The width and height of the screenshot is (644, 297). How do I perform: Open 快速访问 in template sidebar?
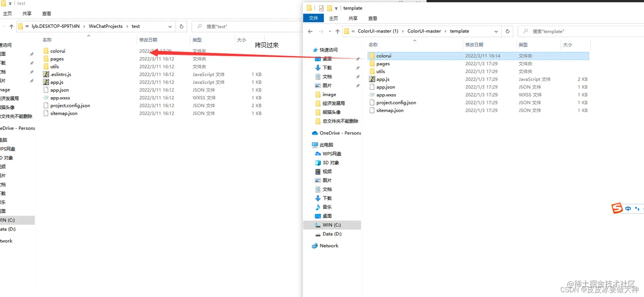[x=325, y=50]
